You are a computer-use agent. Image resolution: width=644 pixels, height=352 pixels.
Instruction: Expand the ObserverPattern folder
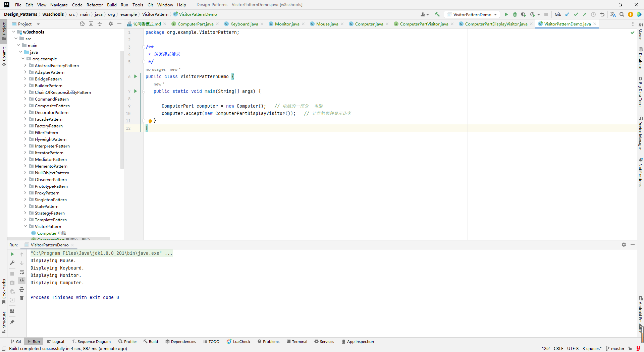[25, 179]
